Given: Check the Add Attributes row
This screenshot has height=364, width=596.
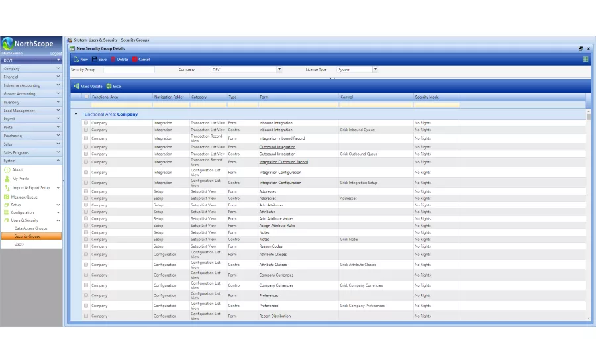Looking at the screenshot, I should [86, 205].
